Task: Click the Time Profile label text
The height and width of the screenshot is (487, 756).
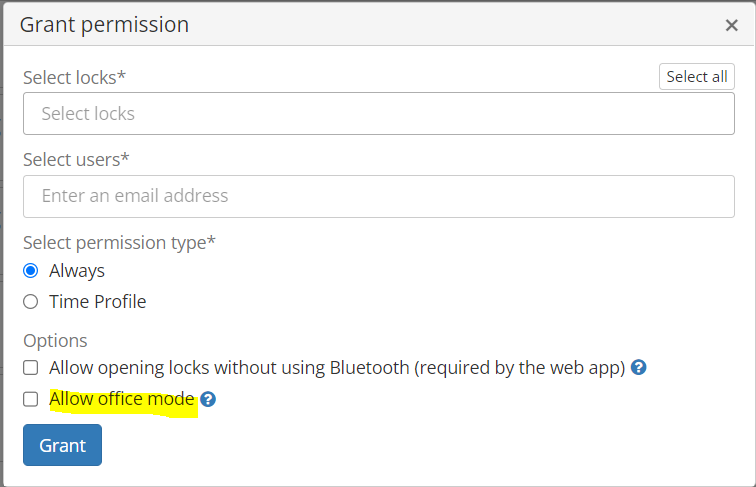Action: (x=98, y=302)
